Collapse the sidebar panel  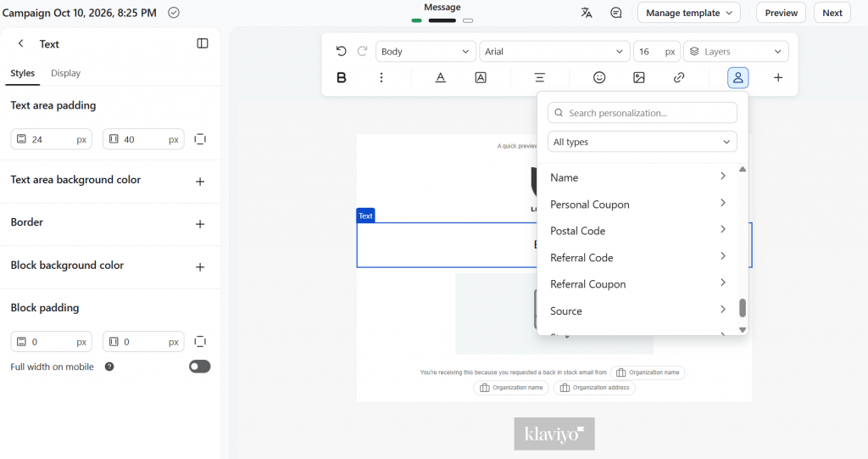pos(203,43)
